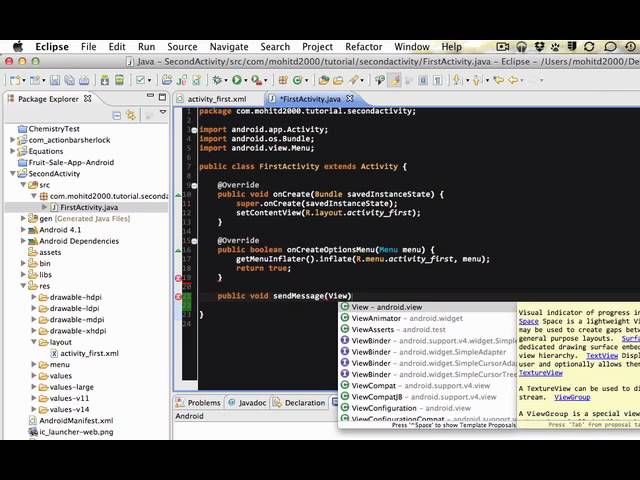The image size is (640, 480).
Task: Switch to the activity_first.xml editor tab
Action: 217,99
